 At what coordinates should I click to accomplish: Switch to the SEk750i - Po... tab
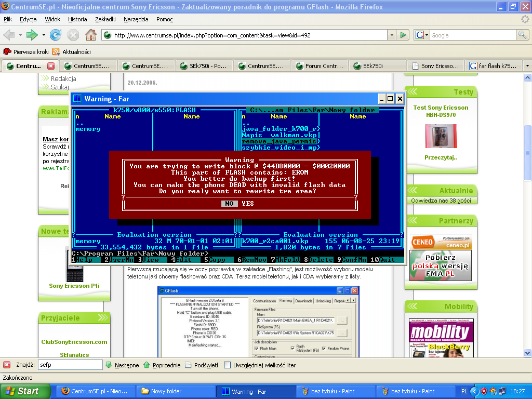pos(205,66)
